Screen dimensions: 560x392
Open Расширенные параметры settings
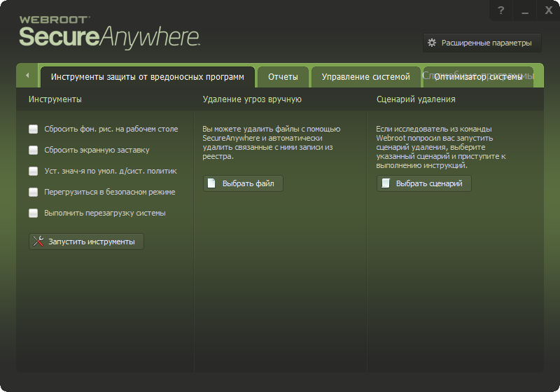point(482,43)
